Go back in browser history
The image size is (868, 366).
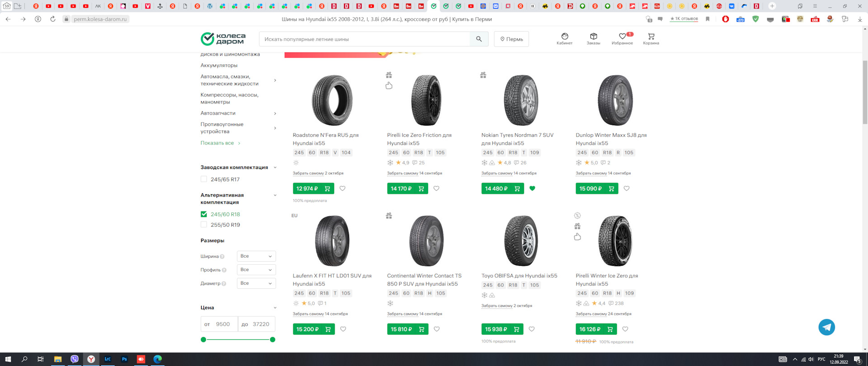[8, 19]
